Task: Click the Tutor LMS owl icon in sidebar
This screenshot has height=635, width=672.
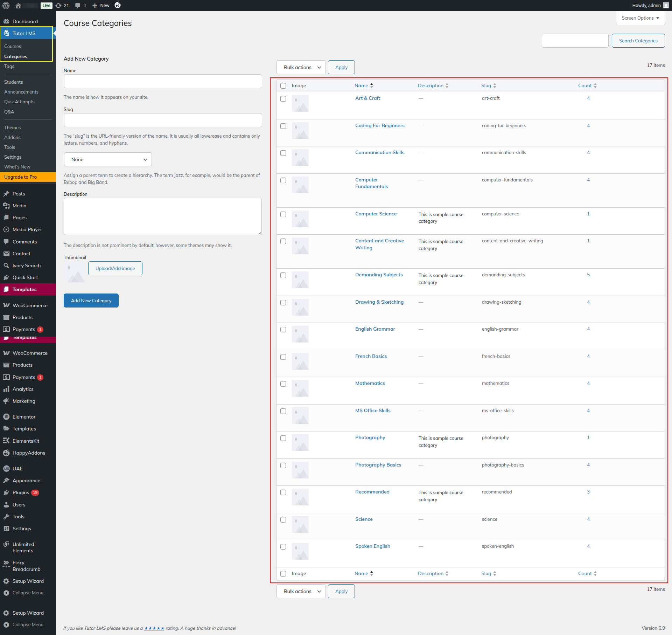Action: tap(6, 33)
